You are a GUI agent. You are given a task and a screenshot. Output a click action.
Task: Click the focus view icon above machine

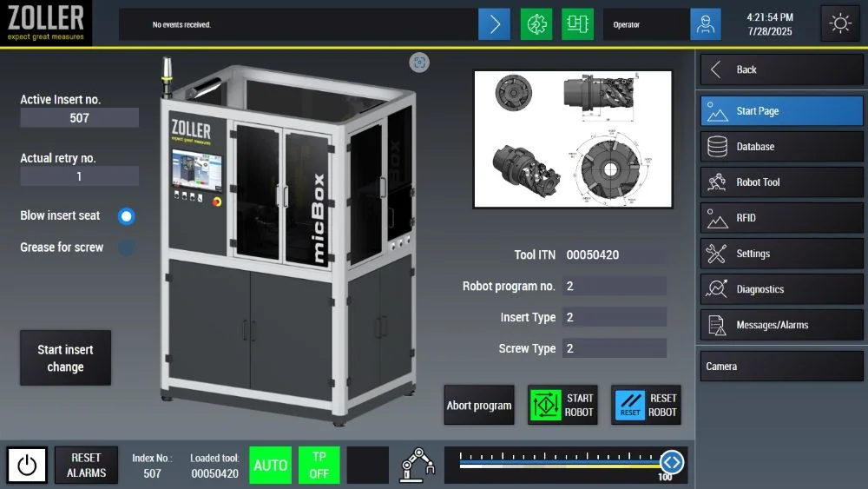click(x=419, y=62)
